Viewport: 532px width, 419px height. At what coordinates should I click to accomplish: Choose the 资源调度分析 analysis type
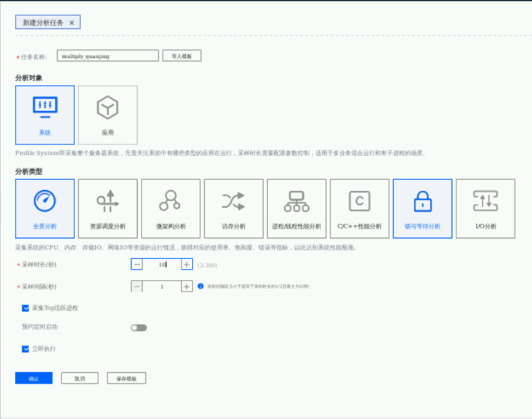[x=108, y=209]
